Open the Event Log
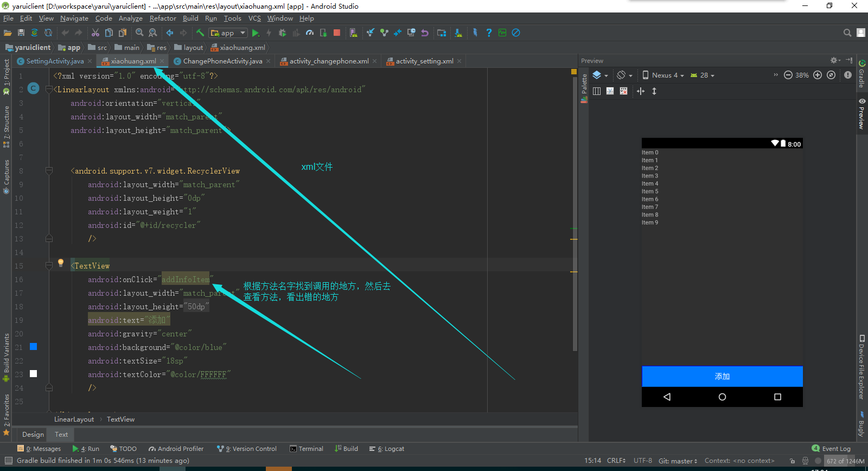 (x=831, y=449)
